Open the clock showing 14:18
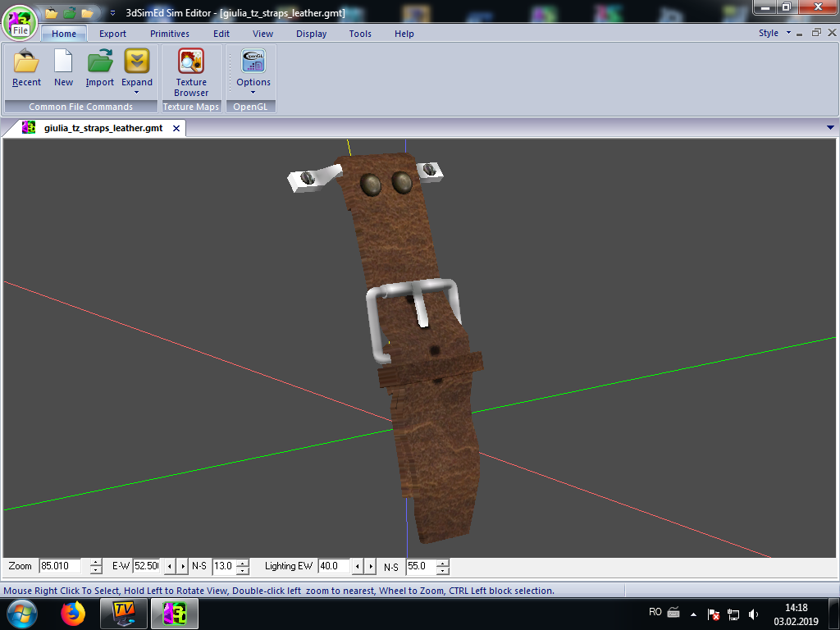840x630 pixels. tap(796, 614)
